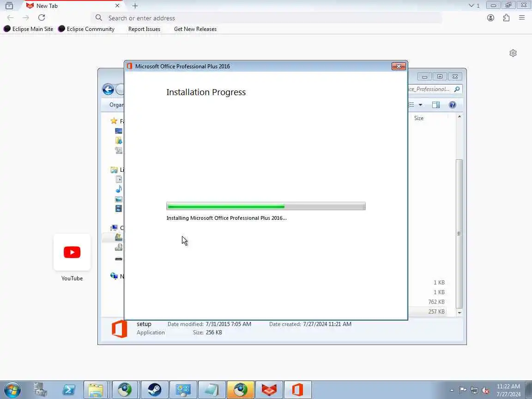
Task: Open the Steam taskbar icon
Action: pos(154,390)
